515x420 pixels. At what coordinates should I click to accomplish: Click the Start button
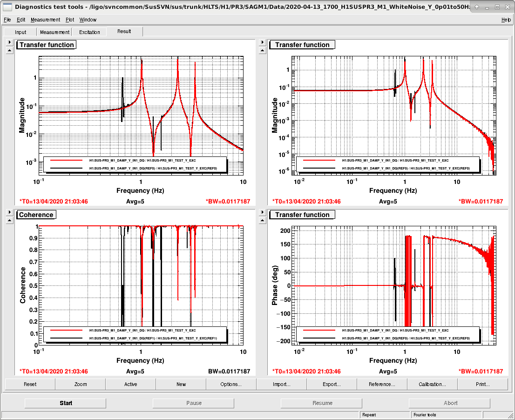(66, 403)
